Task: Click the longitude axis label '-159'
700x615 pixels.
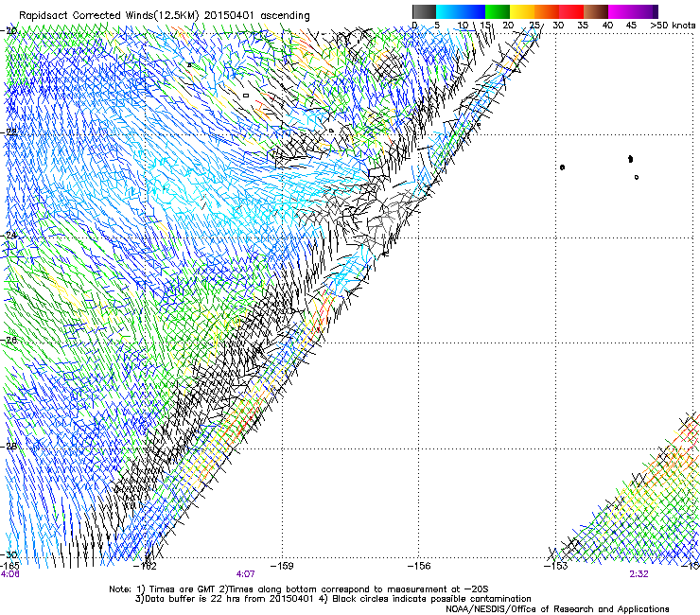Action: (x=282, y=566)
